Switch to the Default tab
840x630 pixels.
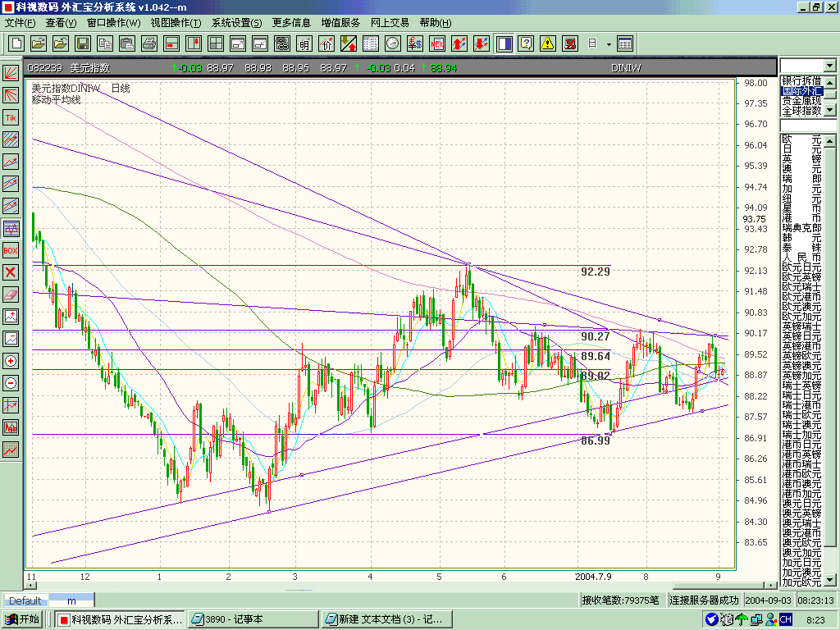(x=25, y=600)
